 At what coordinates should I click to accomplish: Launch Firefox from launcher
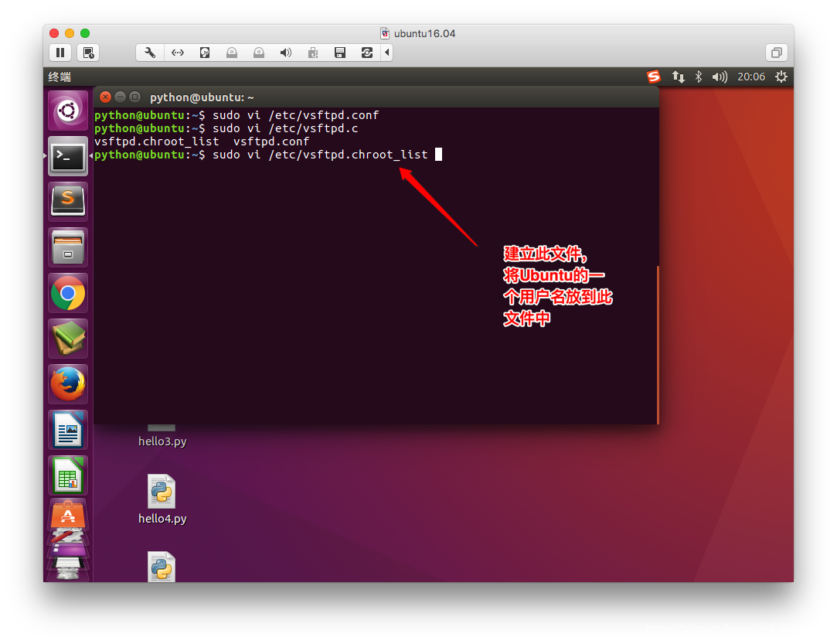tap(68, 384)
